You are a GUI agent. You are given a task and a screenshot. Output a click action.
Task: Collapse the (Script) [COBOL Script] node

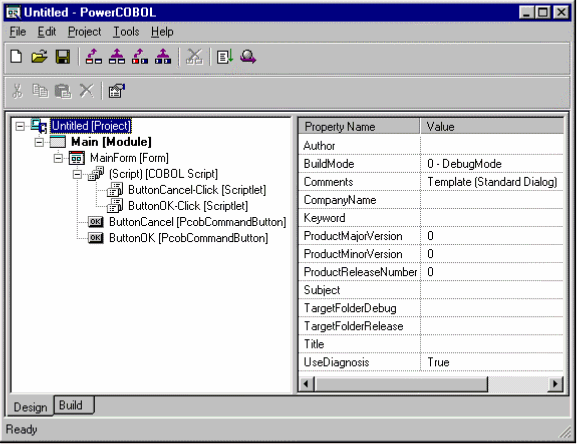77,174
